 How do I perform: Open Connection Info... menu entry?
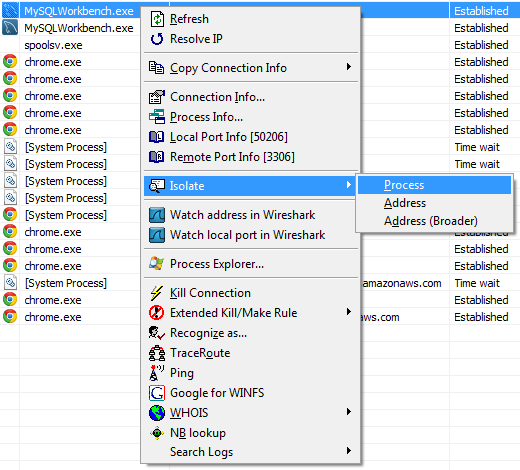coord(252,97)
